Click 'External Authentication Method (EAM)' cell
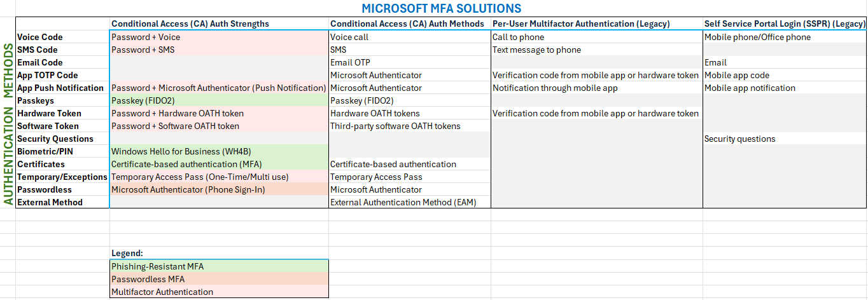 [x=410, y=202]
